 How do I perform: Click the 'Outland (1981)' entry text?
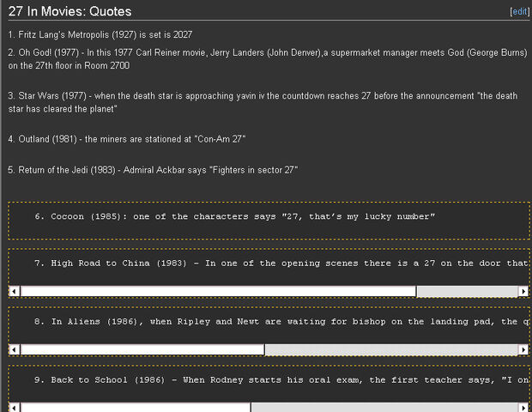127,139
